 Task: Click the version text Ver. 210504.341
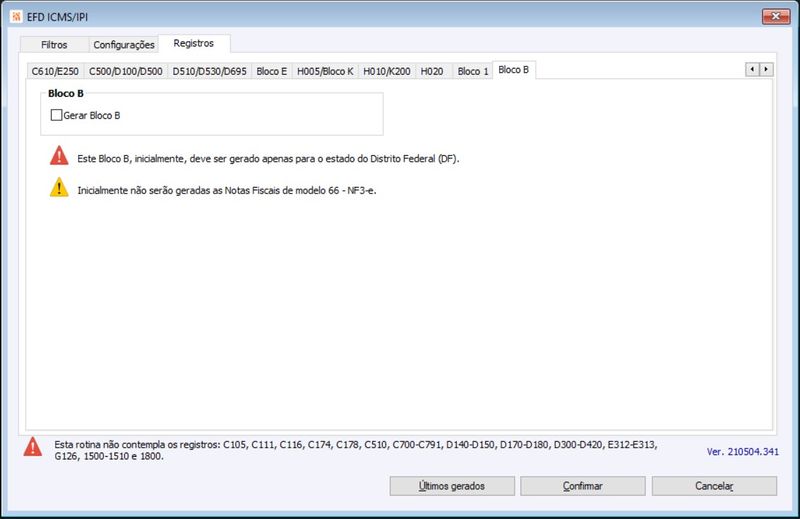pyautogui.click(x=742, y=452)
